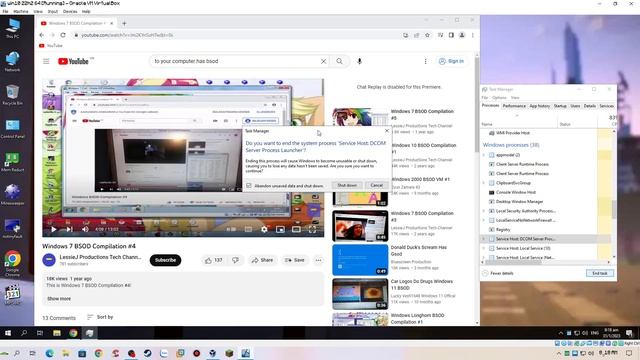Reload the YouTube page in Chrome

(x=63, y=35)
